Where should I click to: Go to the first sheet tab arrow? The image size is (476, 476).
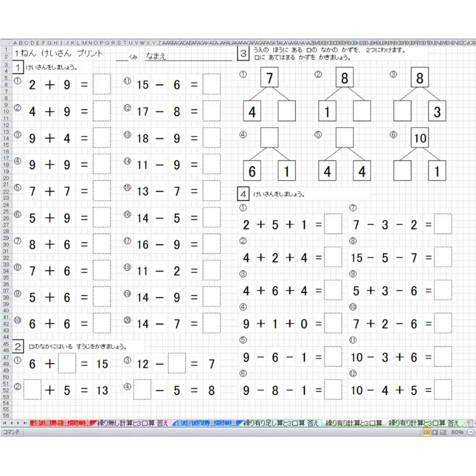(5, 423)
